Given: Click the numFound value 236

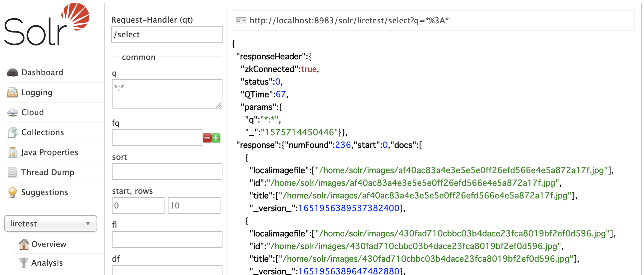Looking at the screenshot, I should [343, 145].
